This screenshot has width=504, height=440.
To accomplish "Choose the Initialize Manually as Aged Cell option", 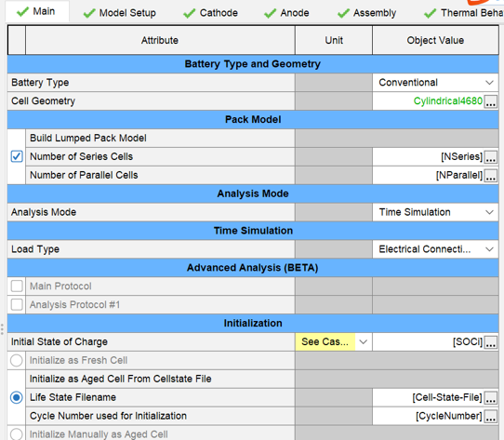I will (17, 433).
